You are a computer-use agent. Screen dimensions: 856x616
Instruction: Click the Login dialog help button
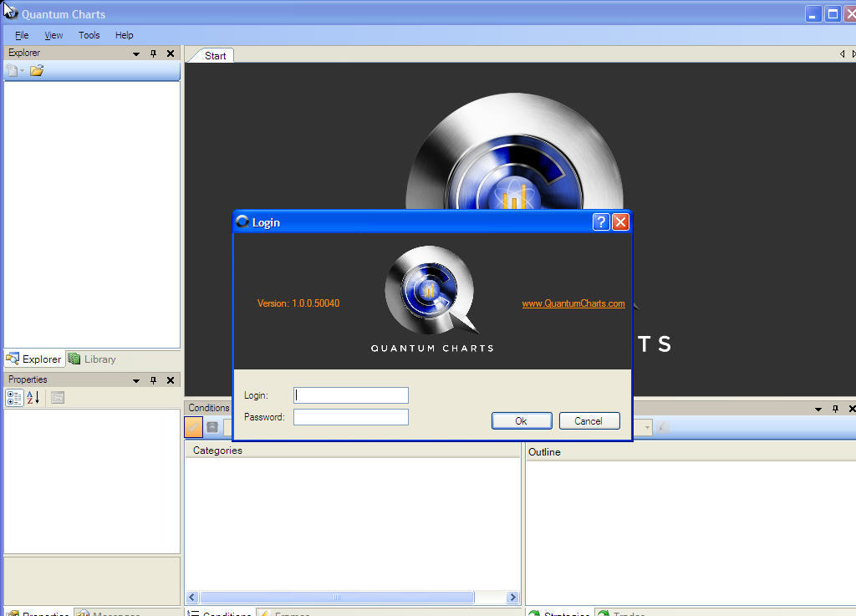pyautogui.click(x=600, y=222)
